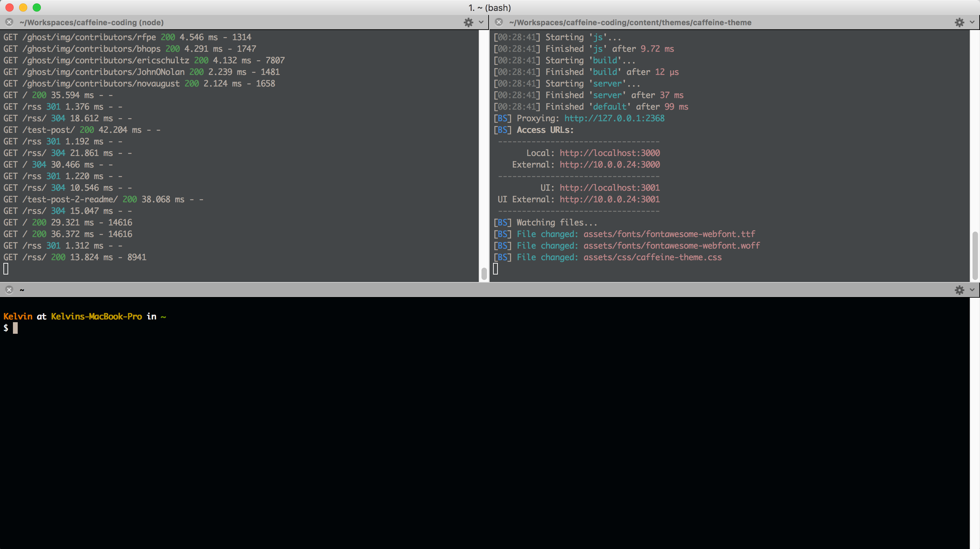Viewport: 980px width, 549px height.
Task: Click gear icon in caffeine-theme pane header
Action: pos(959,22)
